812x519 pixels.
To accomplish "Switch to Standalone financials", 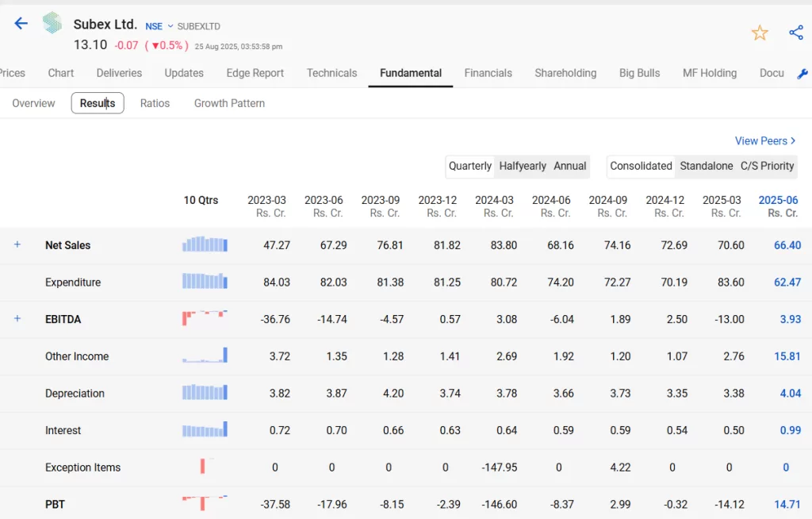I will [x=707, y=166].
